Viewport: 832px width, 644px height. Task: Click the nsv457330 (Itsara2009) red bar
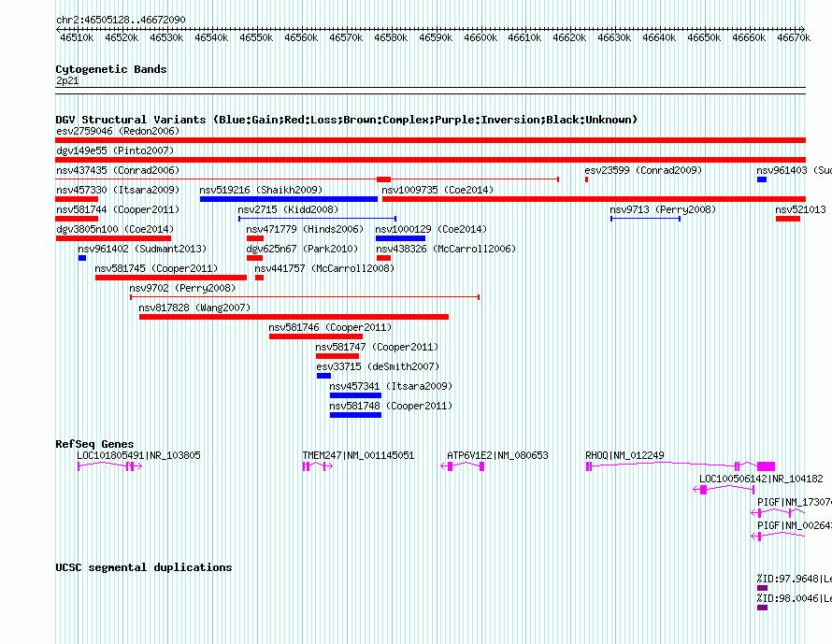tap(77, 199)
